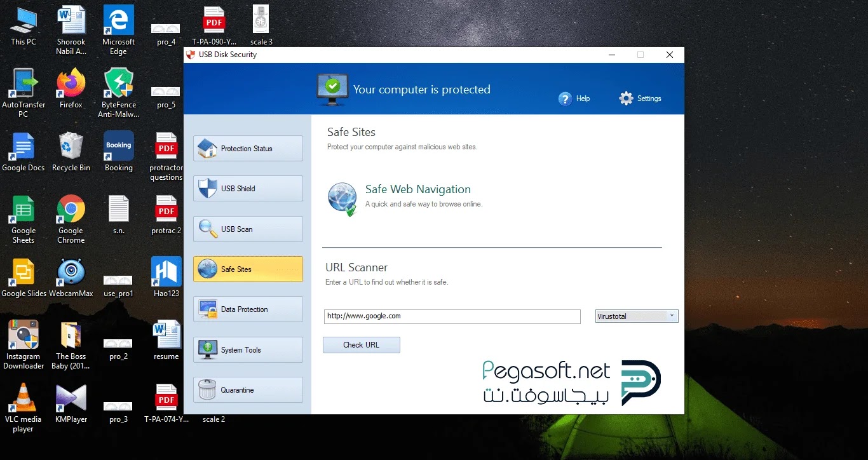Select the s.n. text file icon
868x460 pixels.
119,215
